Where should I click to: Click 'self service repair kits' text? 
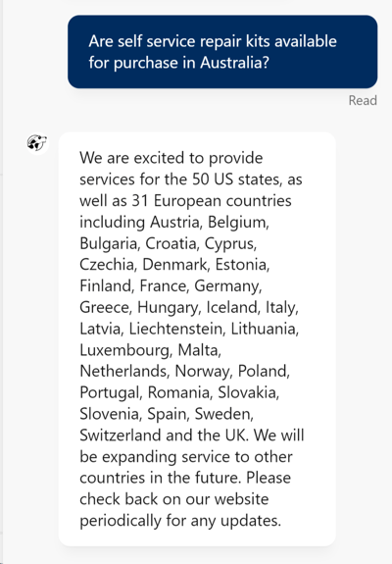193,41
